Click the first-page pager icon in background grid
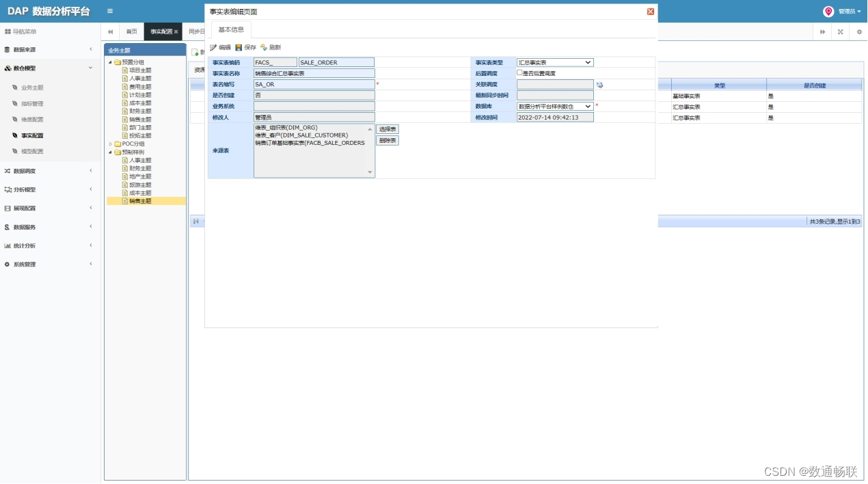The image size is (868, 484). [196, 221]
